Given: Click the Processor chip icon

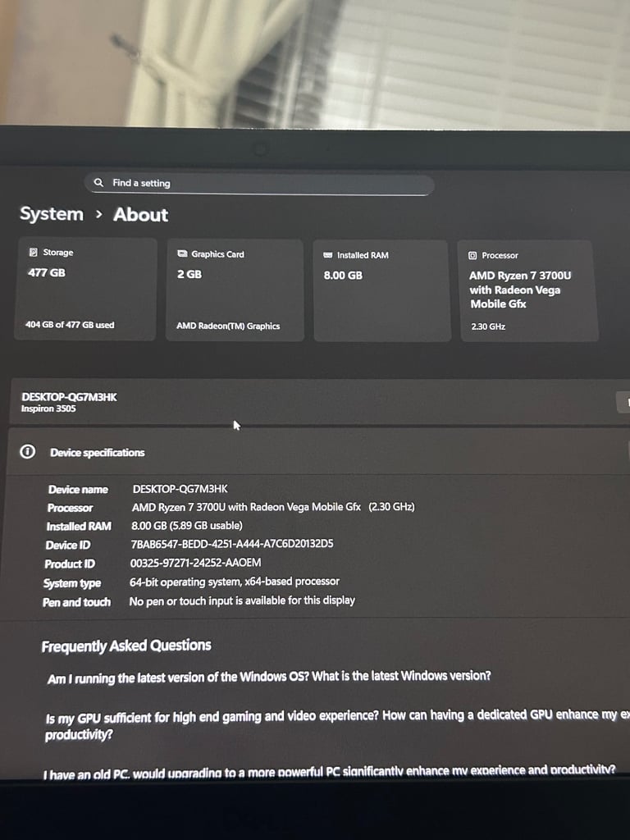Looking at the screenshot, I should pyautogui.click(x=472, y=256).
